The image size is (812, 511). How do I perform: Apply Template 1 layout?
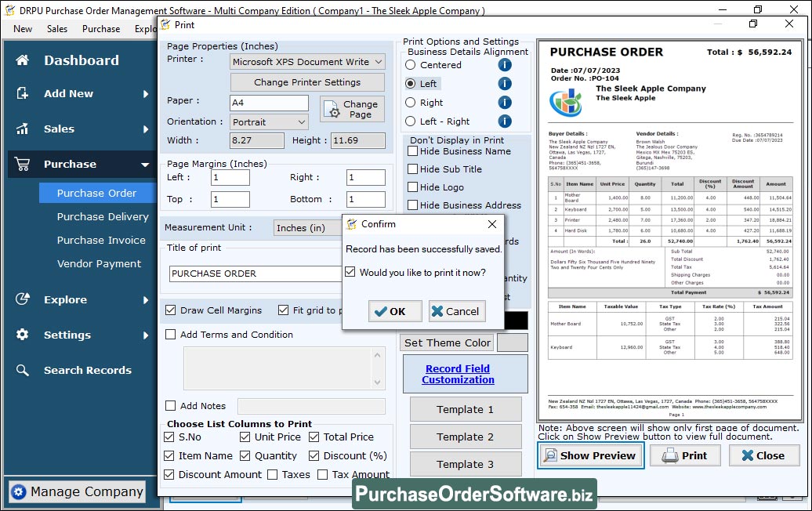pyautogui.click(x=465, y=410)
